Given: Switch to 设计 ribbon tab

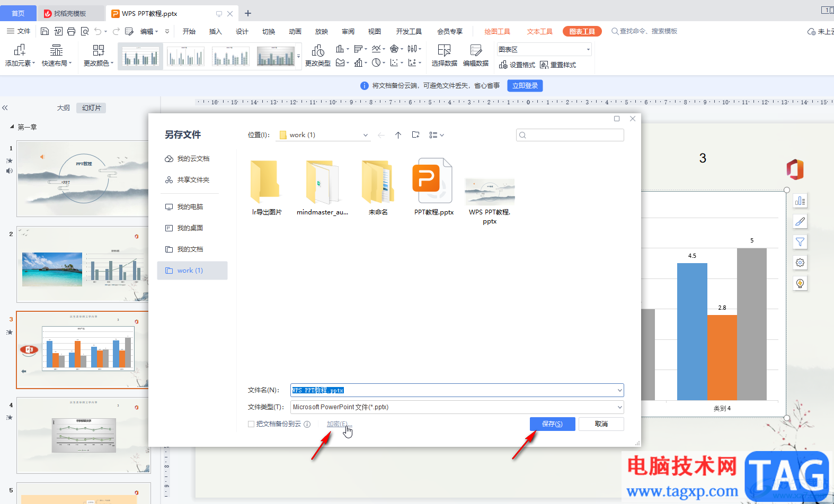Looking at the screenshot, I should (x=242, y=31).
